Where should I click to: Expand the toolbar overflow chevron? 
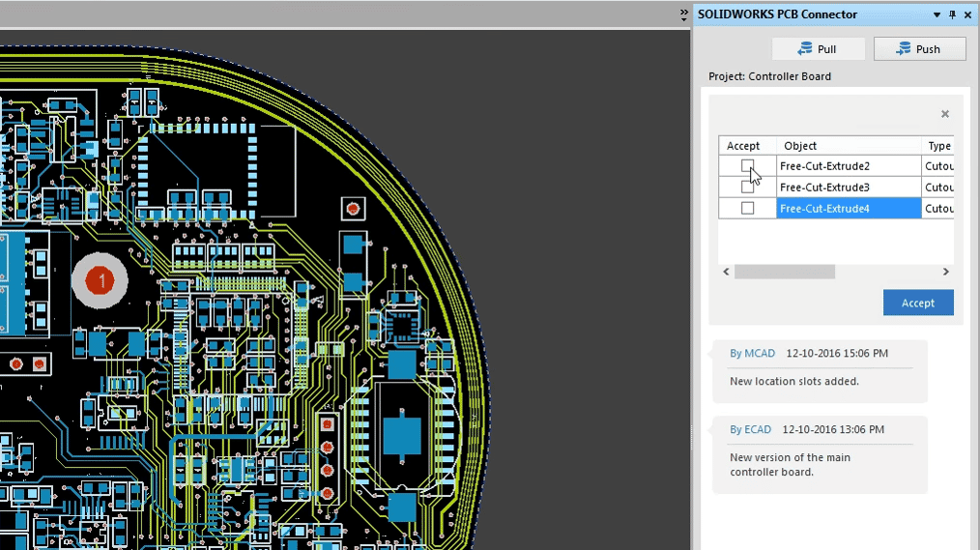(x=683, y=15)
